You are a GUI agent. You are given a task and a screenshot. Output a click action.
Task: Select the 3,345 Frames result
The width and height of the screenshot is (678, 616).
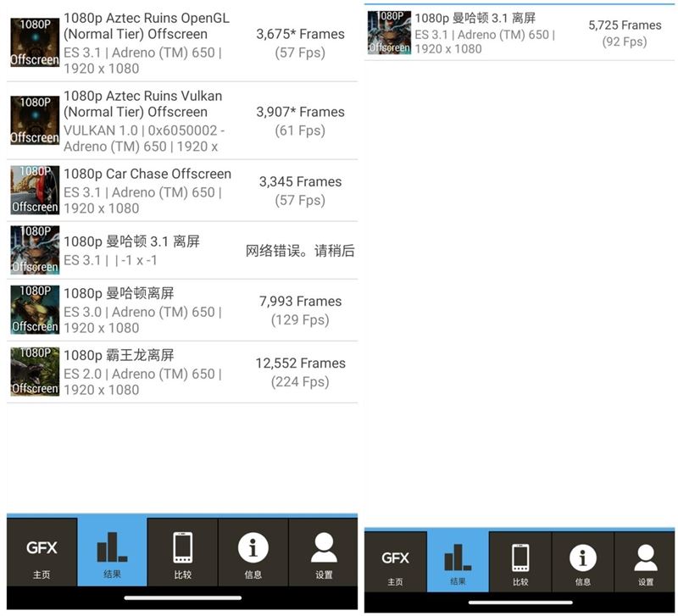click(300, 181)
